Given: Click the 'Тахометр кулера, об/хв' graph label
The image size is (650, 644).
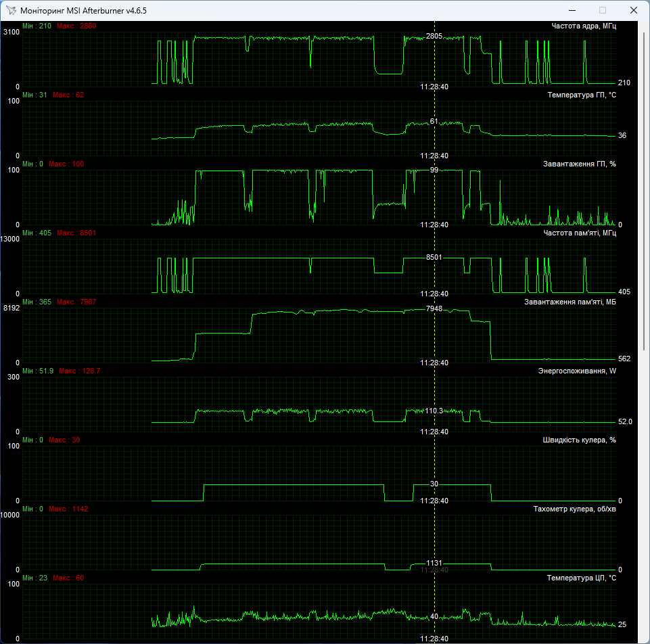Looking at the screenshot, I should point(574,509).
